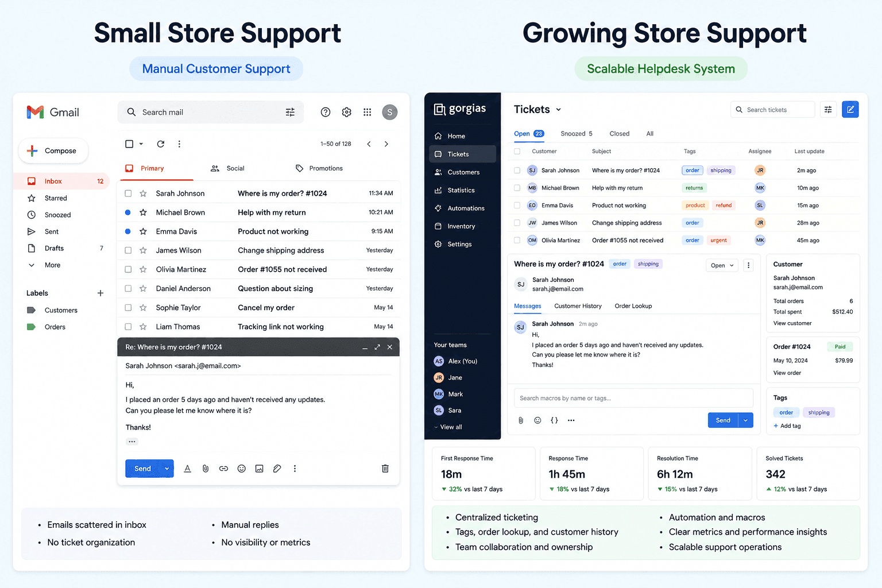882x588 pixels.
Task: Open Gmail search filter options icon
Action: (290, 112)
